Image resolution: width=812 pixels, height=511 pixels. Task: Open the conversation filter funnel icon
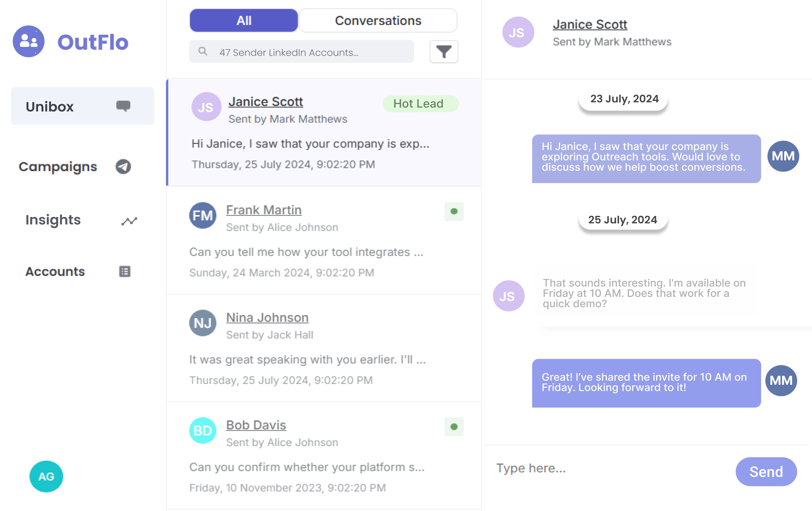pyautogui.click(x=444, y=52)
